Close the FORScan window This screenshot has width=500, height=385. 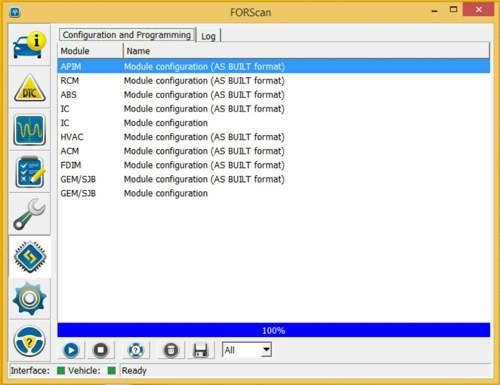(x=479, y=10)
